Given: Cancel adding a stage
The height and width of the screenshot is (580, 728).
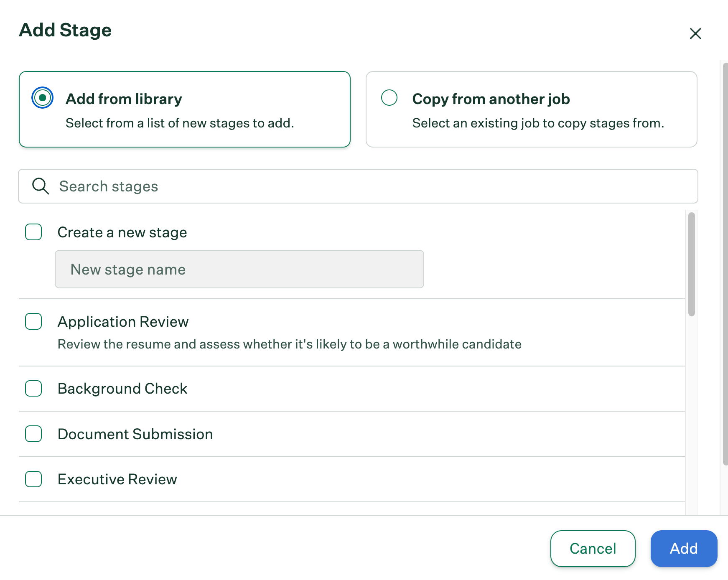Looking at the screenshot, I should [593, 548].
